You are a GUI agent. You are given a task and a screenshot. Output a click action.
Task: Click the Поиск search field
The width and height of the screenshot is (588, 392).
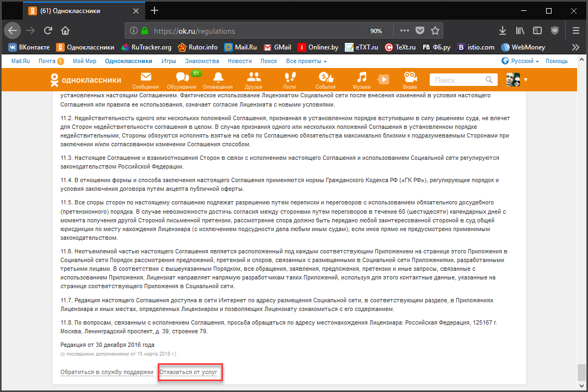point(459,80)
